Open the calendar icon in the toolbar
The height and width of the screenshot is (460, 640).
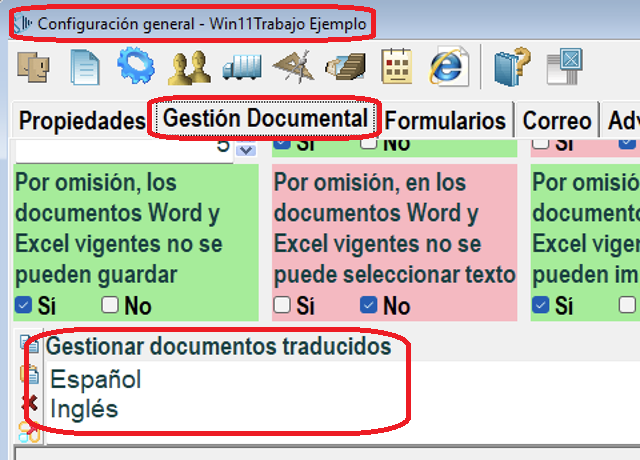[397, 67]
